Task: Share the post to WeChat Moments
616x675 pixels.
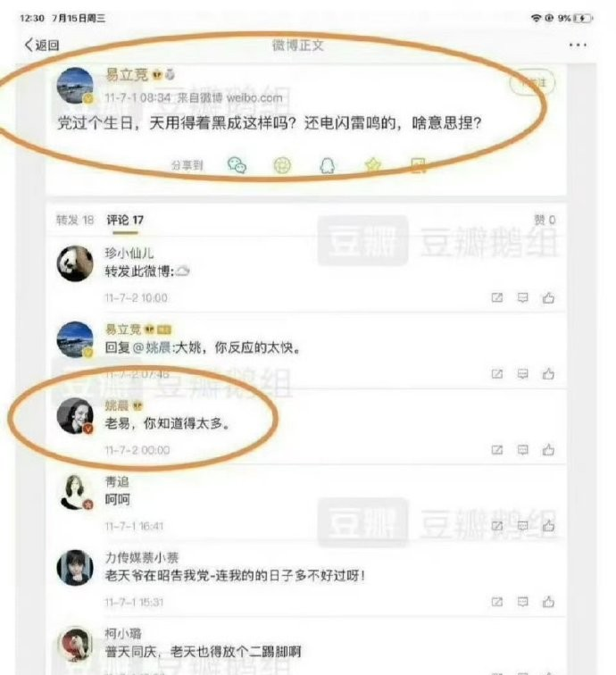Action: point(282,165)
